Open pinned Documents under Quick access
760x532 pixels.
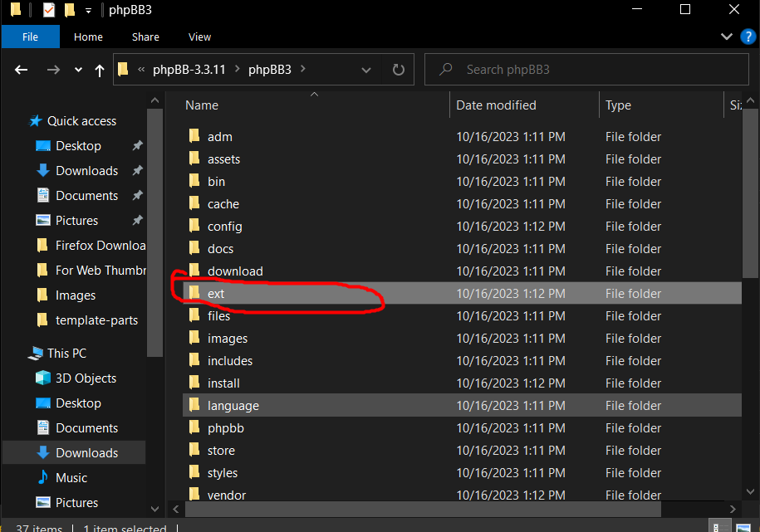click(86, 196)
